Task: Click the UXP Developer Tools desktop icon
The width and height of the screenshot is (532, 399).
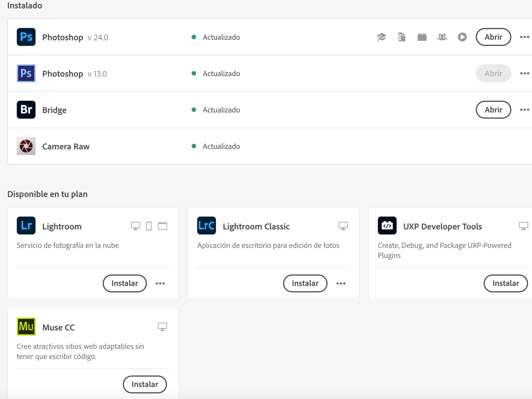Action: (x=523, y=226)
